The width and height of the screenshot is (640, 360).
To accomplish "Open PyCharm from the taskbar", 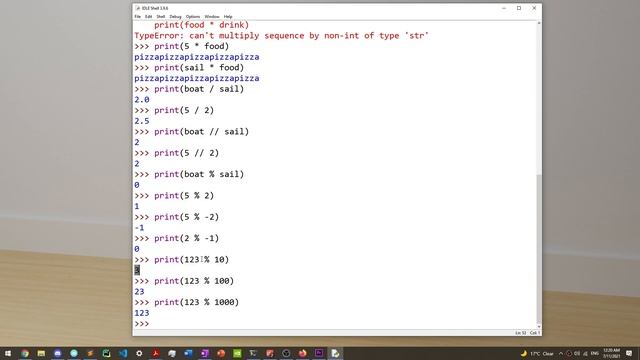I will click(107, 353).
